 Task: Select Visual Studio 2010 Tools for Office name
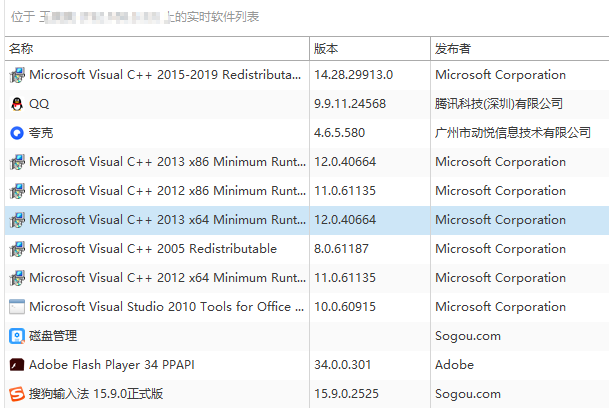pyautogui.click(x=167, y=307)
